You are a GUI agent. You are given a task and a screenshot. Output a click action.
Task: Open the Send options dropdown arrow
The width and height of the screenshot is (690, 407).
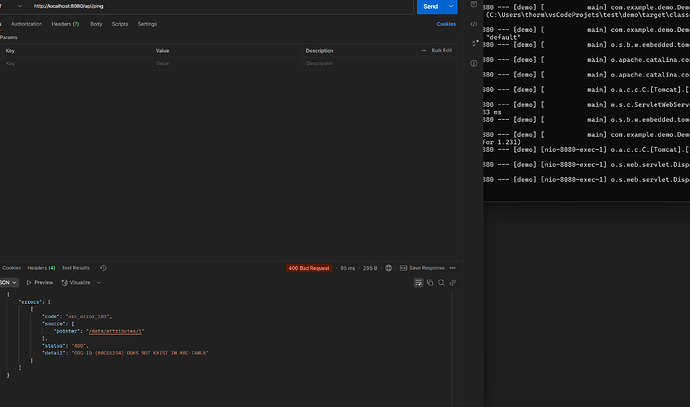451,7
